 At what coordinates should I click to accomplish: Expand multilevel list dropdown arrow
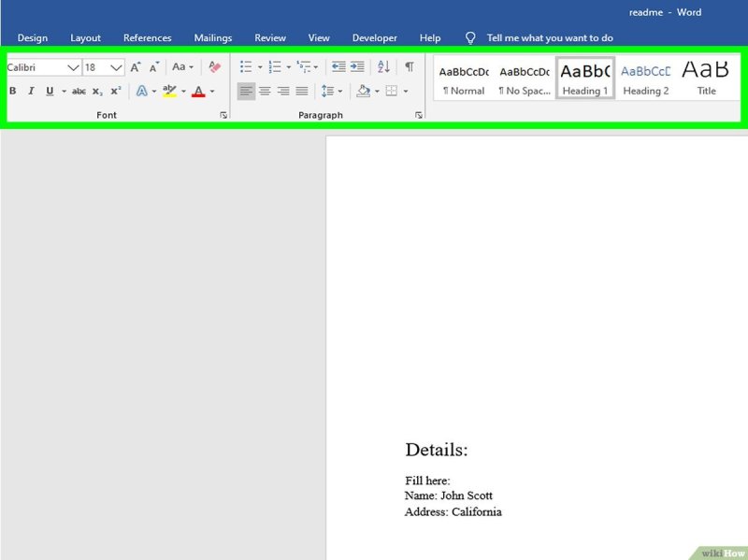(x=316, y=67)
